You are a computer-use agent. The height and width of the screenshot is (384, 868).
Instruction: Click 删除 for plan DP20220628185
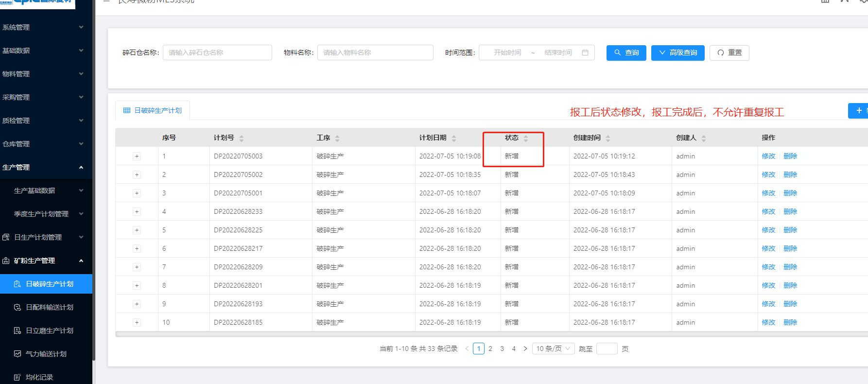coord(790,322)
